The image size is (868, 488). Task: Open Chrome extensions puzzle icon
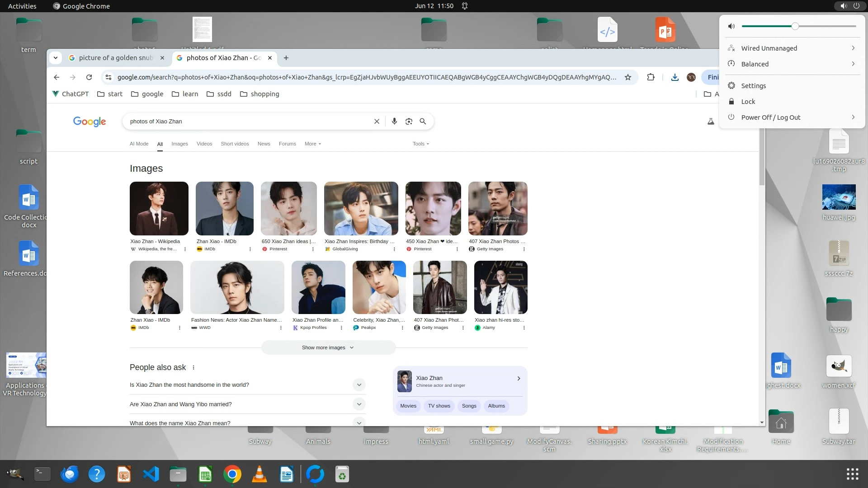tap(651, 77)
